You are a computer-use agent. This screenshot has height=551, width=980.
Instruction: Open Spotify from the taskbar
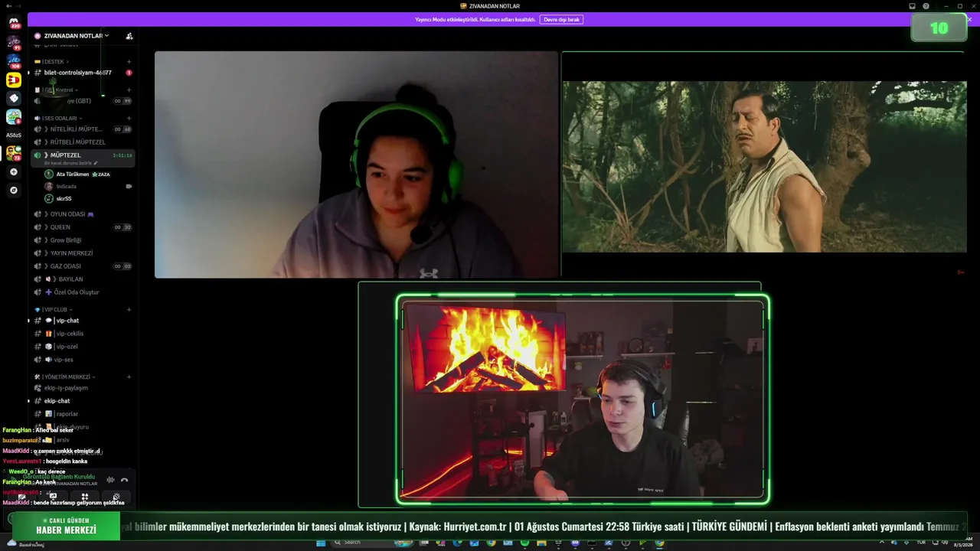coord(525,543)
